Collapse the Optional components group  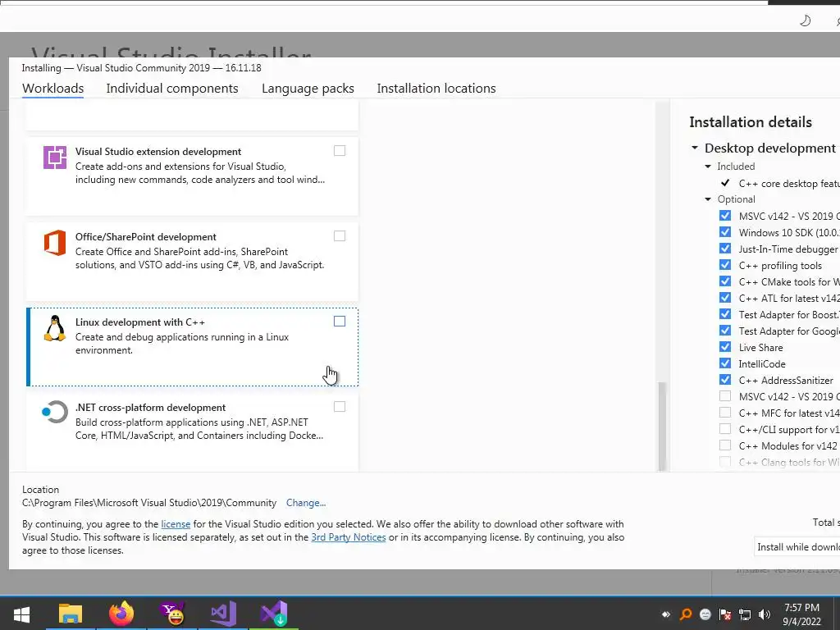(x=708, y=199)
